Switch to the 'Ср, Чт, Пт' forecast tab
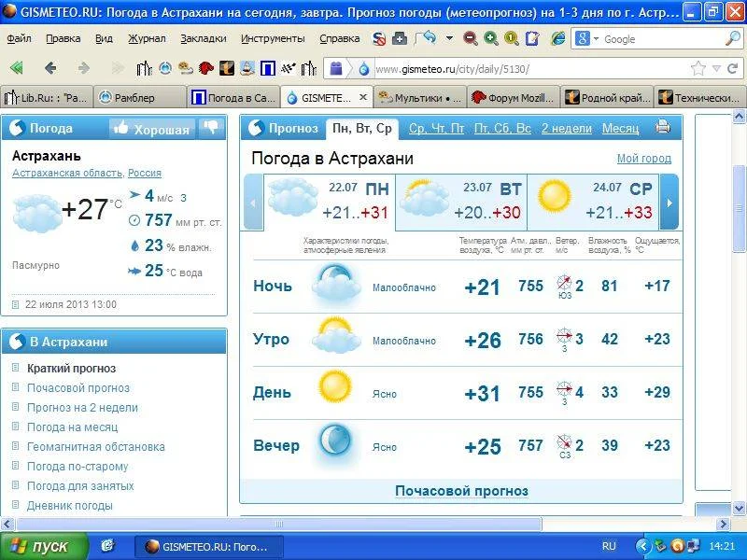This screenshot has width=747, height=560. point(436,128)
